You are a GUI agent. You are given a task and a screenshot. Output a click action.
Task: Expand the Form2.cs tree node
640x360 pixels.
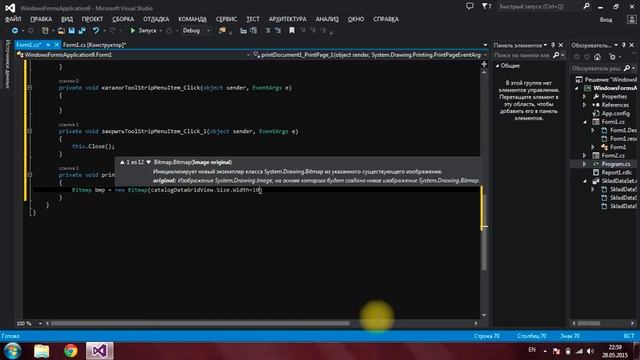[584, 156]
